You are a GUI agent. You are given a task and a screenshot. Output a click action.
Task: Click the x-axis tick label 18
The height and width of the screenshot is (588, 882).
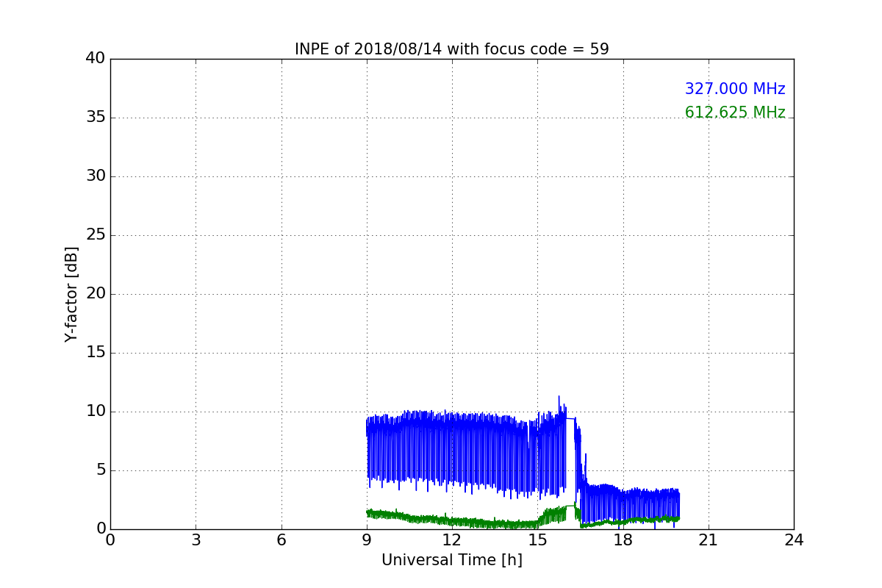pyautogui.click(x=623, y=540)
